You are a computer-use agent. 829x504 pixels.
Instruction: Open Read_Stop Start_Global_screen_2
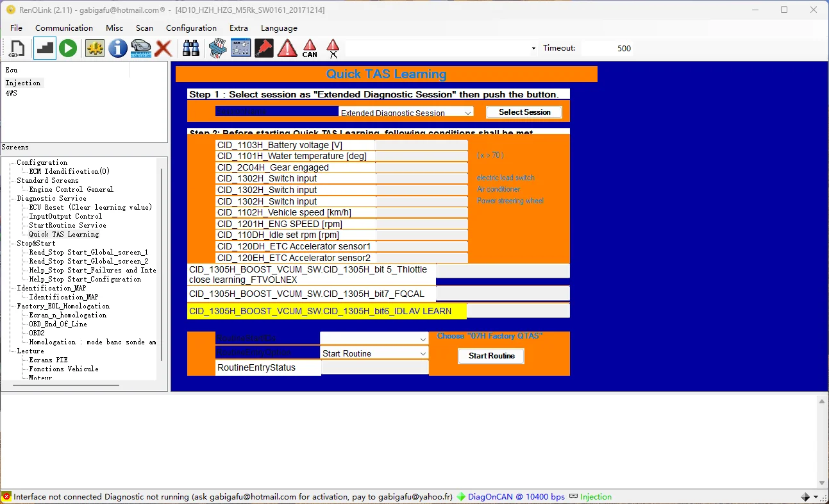pos(88,261)
